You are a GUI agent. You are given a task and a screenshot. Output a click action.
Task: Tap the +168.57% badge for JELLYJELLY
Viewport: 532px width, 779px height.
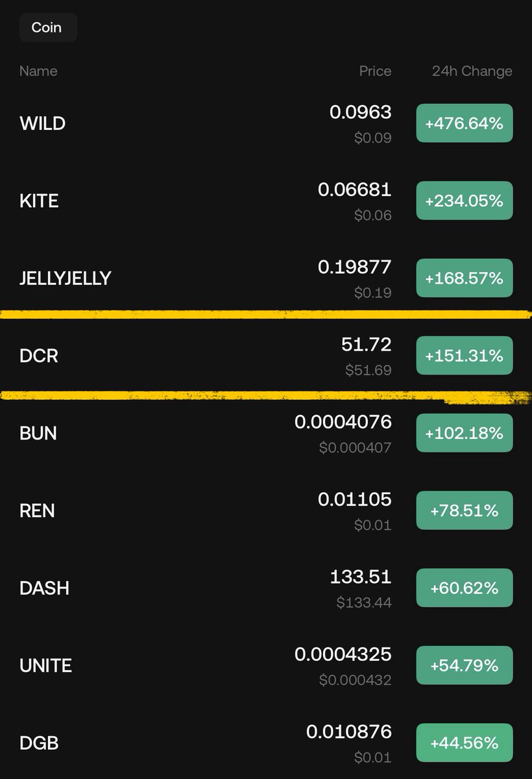click(x=465, y=278)
